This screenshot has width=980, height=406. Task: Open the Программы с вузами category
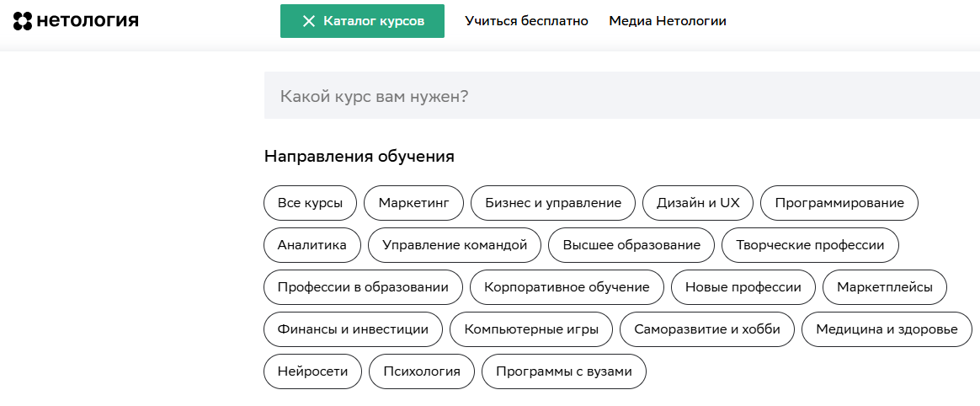[x=563, y=371]
